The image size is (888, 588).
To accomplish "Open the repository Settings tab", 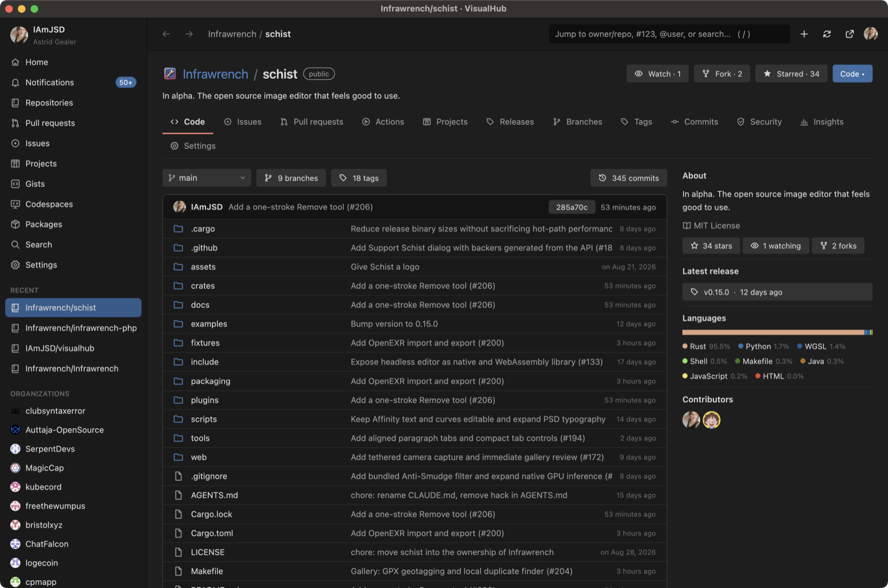I will click(193, 146).
